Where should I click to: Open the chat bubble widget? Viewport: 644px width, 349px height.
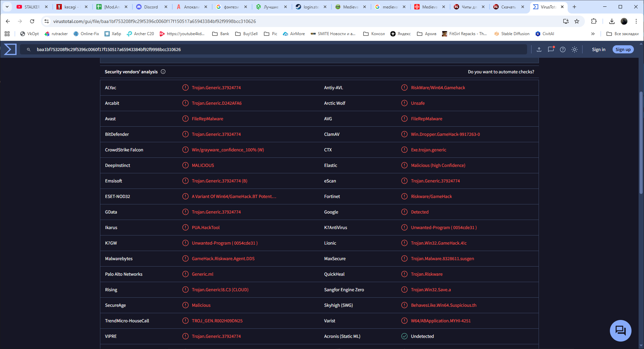(x=620, y=330)
